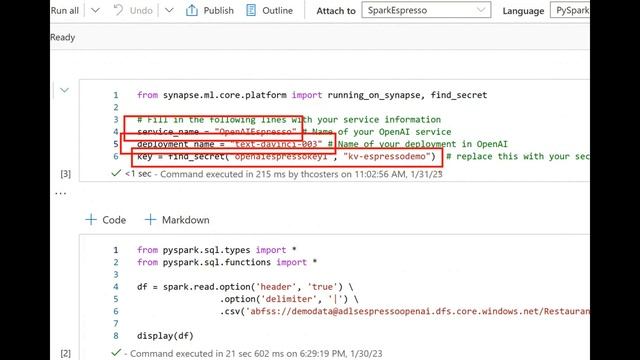Open the Attach to SparkEspresso dropdown

coord(426,10)
